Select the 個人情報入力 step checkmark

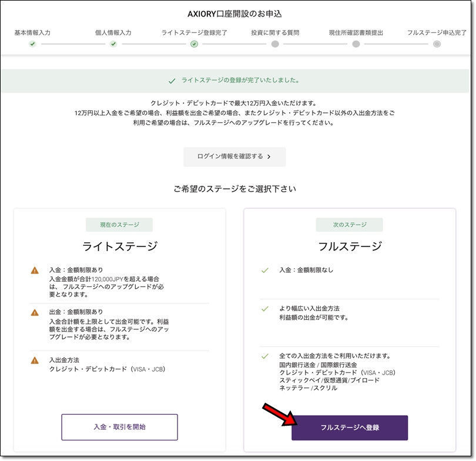113,44
